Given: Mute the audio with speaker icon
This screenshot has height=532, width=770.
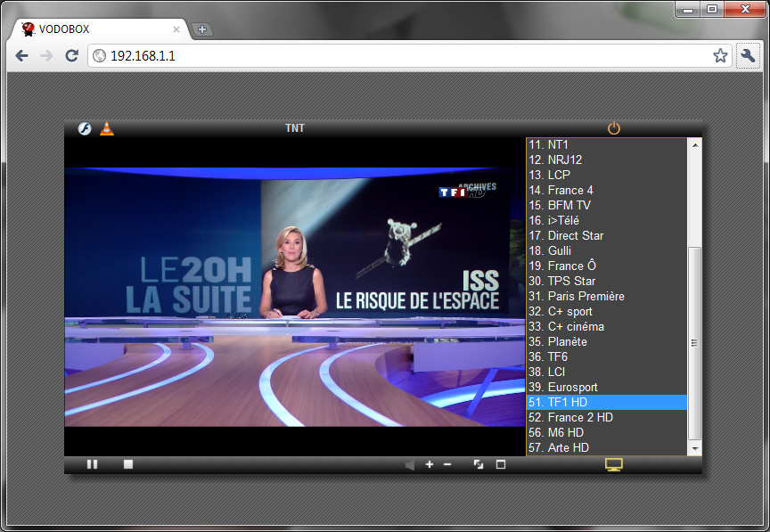Looking at the screenshot, I should [x=410, y=464].
